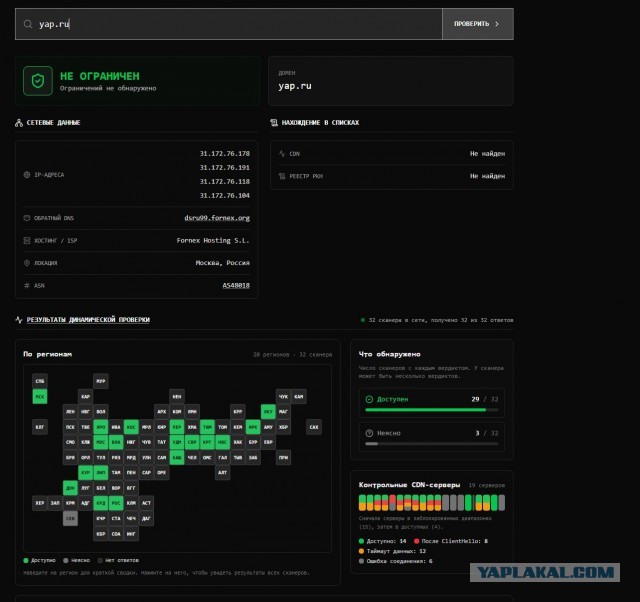Click the Проверить button
This screenshot has width=640, height=602.
pos(478,24)
